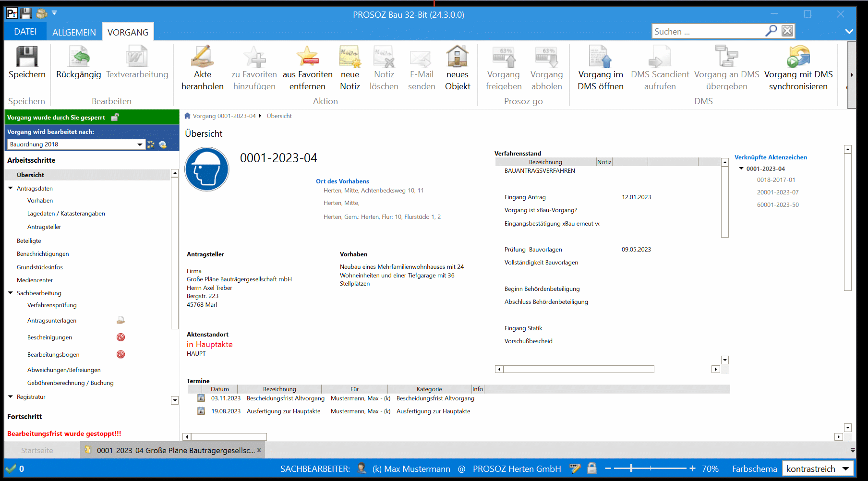
Task: Click the globe icon beside Bauordnung dropdown
Action: [163, 144]
